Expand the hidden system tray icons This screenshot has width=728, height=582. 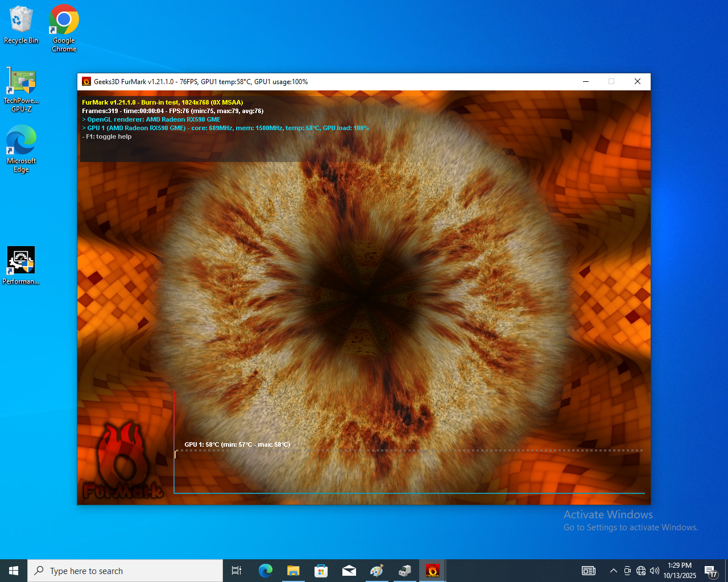(613, 571)
